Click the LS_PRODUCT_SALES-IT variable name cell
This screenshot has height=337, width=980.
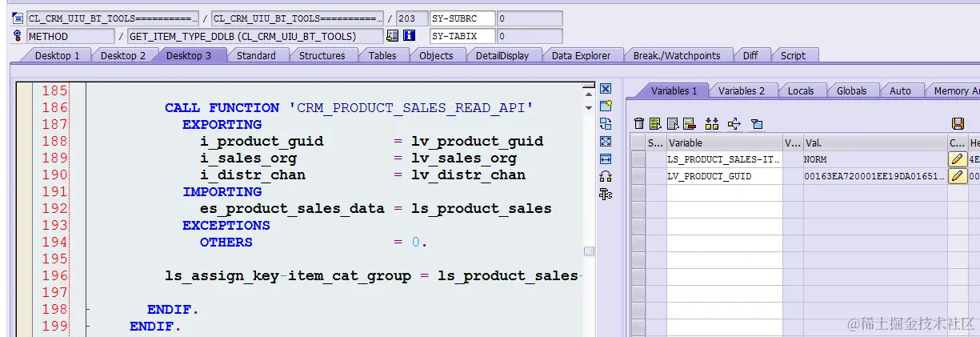pos(724,159)
